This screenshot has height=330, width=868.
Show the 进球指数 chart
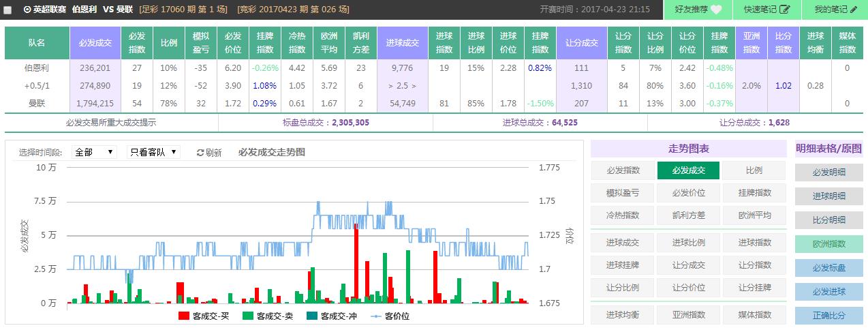tap(754, 242)
